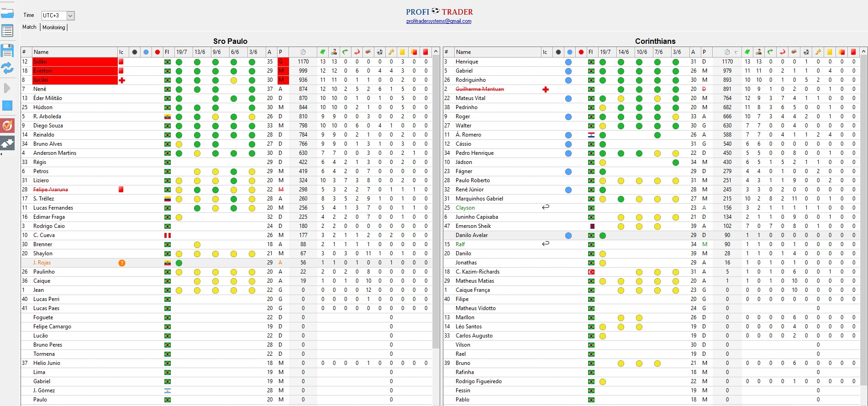
Task: Save data with the floppy disk icon
Action: pos(7,50)
